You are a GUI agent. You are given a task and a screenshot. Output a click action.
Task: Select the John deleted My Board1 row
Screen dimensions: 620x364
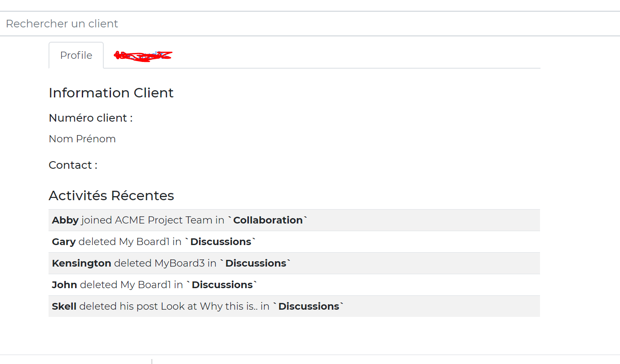pos(294,285)
